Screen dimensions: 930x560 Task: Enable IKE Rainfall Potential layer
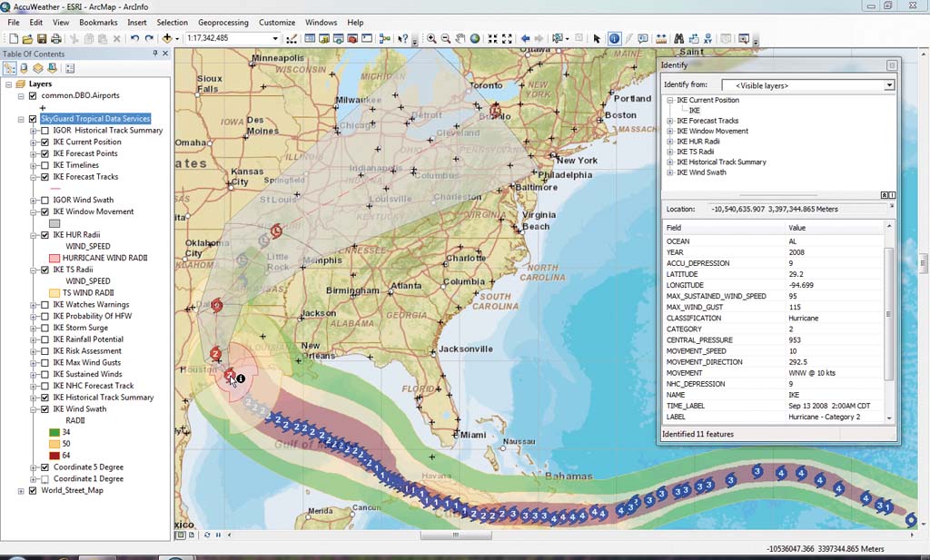click(x=45, y=339)
